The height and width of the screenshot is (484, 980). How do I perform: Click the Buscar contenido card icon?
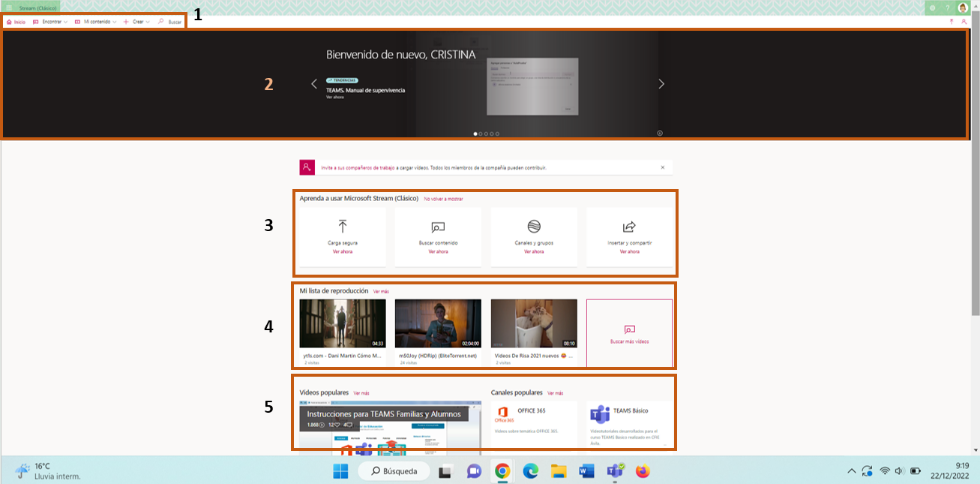point(438,227)
